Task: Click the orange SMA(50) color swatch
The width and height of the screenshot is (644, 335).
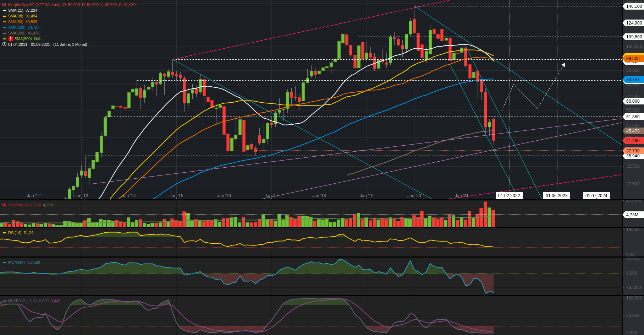Action: (5, 22)
